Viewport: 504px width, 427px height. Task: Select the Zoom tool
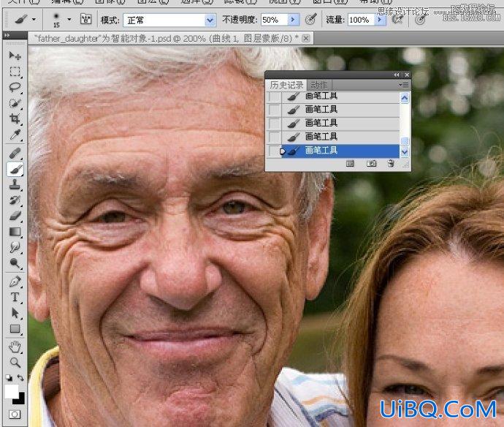15,363
